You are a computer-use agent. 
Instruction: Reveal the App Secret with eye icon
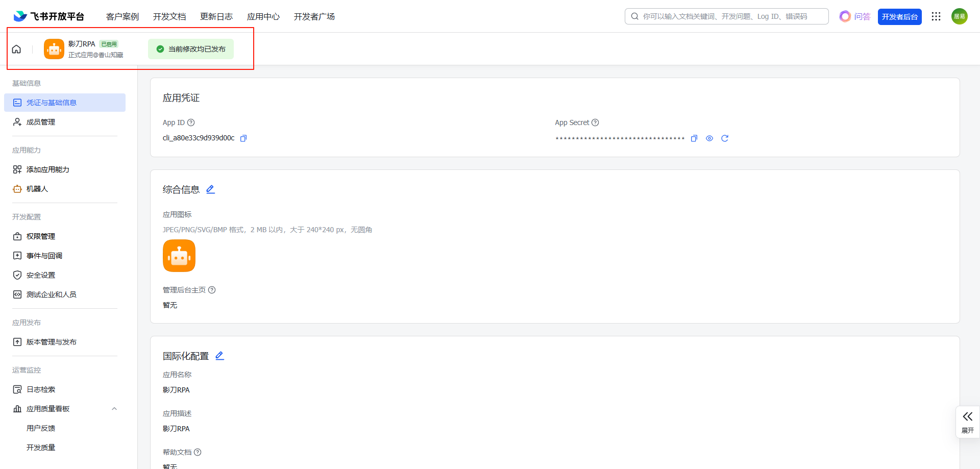coord(709,138)
